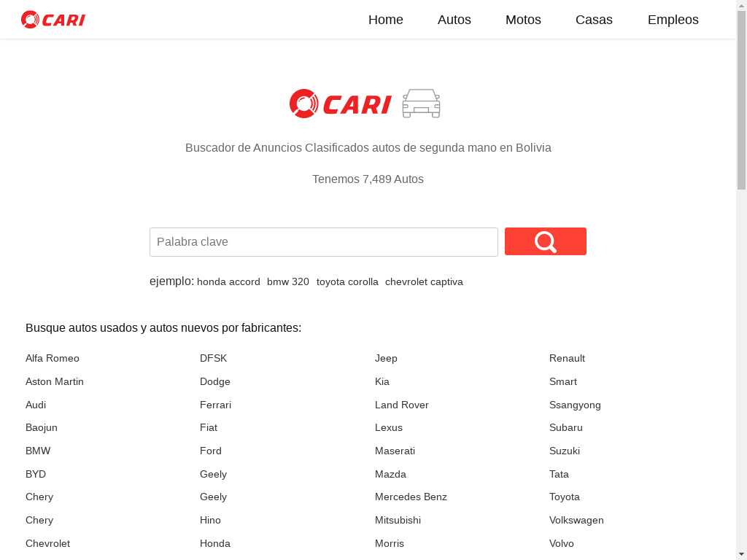747x560 pixels.
Task: Select the Morris manufacturer link
Action: [390, 543]
